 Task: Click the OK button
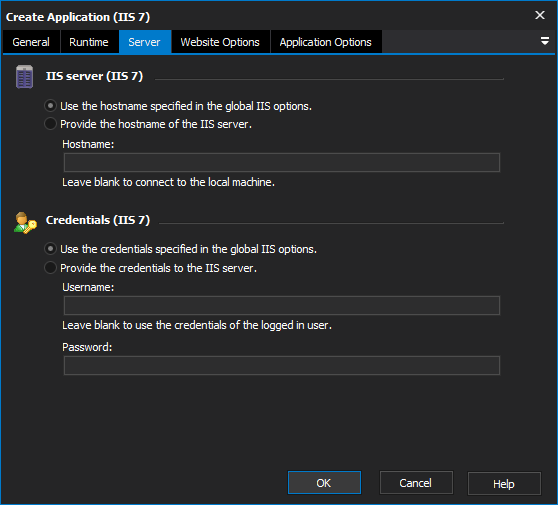(x=324, y=483)
